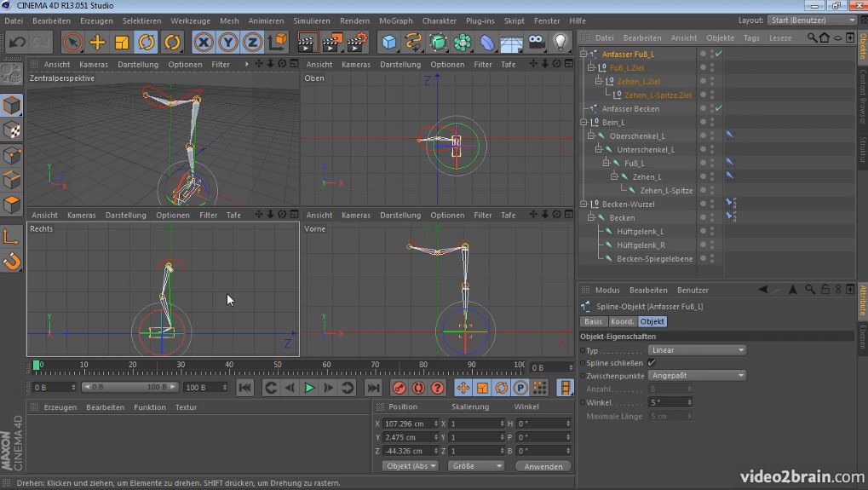The width and height of the screenshot is (868, 490).
Task: Toggle visibility dot for Bein_L
Action: (x=703, y=122)
